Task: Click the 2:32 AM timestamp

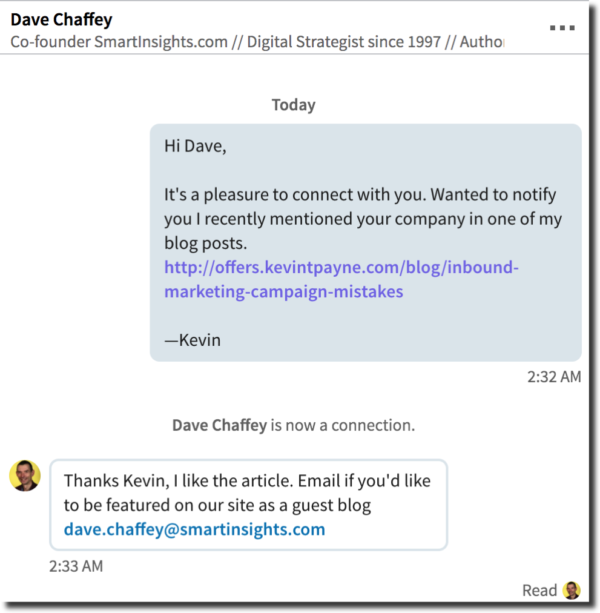Action: tap(554, 377)
